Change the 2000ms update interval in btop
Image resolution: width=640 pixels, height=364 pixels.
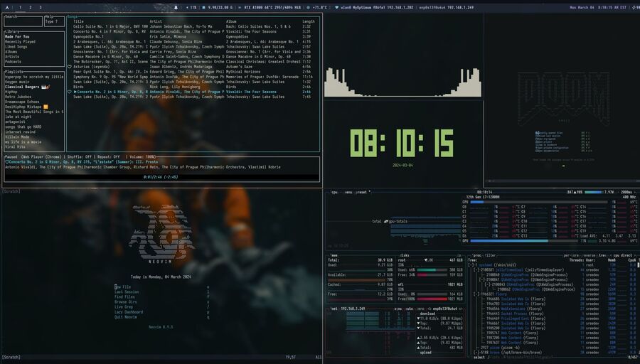pos(625,192)
